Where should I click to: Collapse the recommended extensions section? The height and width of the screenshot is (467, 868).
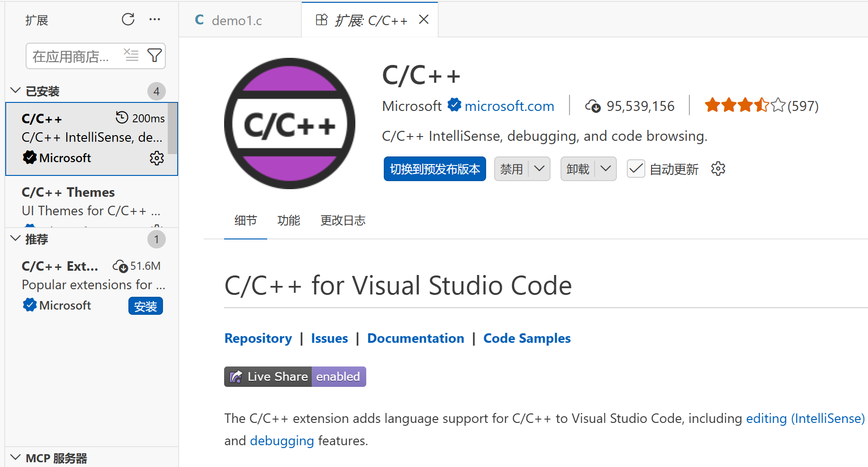[15, 238]
